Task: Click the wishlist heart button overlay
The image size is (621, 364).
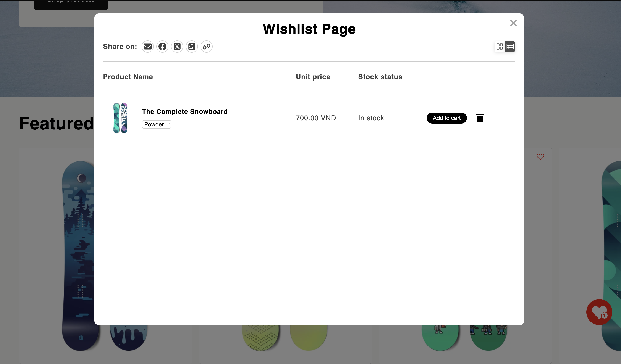Action: coord(599,312)
